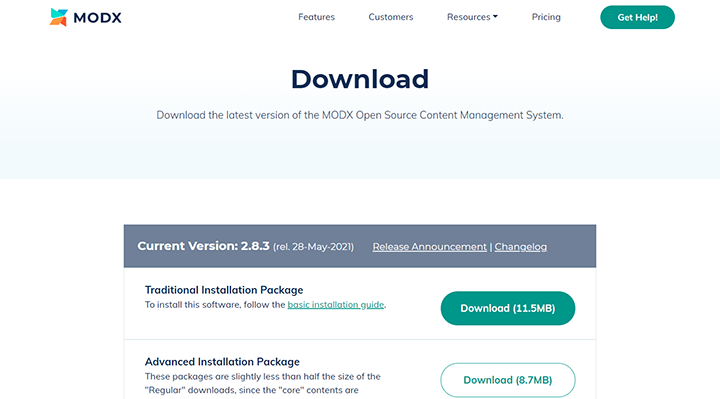Click the Get Help! button
720x399 pixels.
point(637,17)
